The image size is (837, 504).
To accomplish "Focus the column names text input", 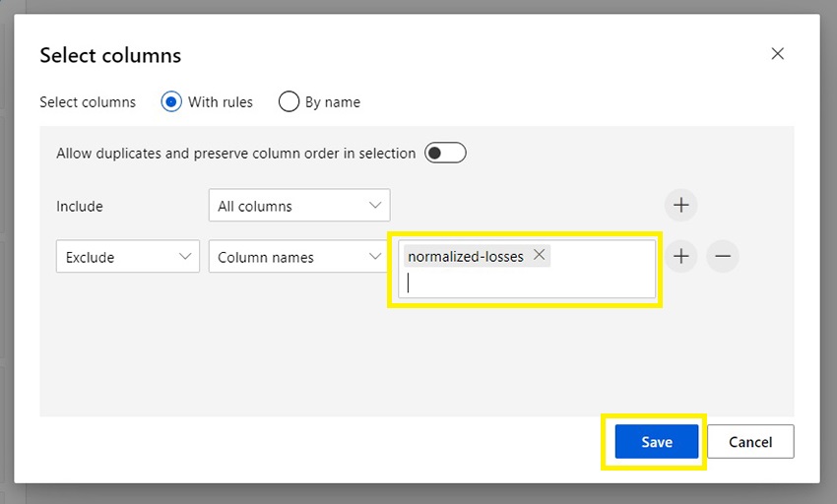I will (527, 283).
